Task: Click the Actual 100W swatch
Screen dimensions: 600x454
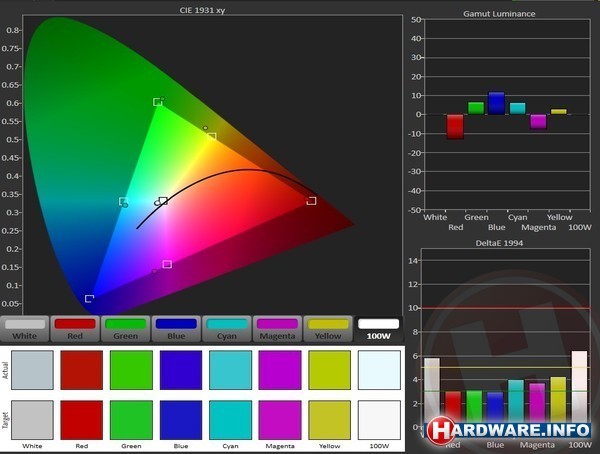Action: (x=379, y=370)
